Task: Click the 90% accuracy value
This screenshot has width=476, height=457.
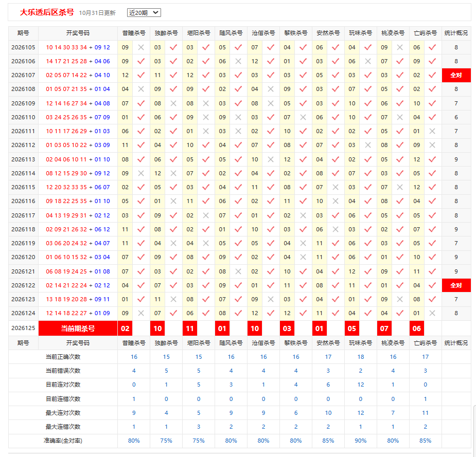Action: coord(361,441)
